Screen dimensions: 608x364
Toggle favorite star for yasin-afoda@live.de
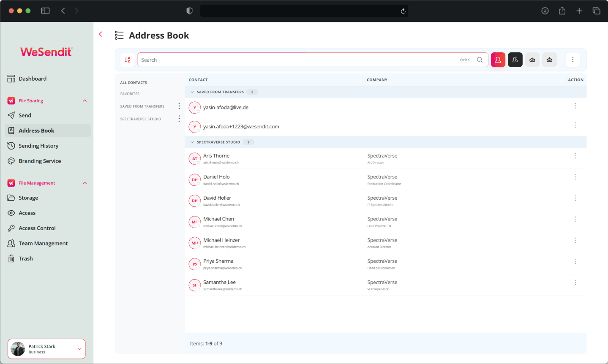coord(198,111)
